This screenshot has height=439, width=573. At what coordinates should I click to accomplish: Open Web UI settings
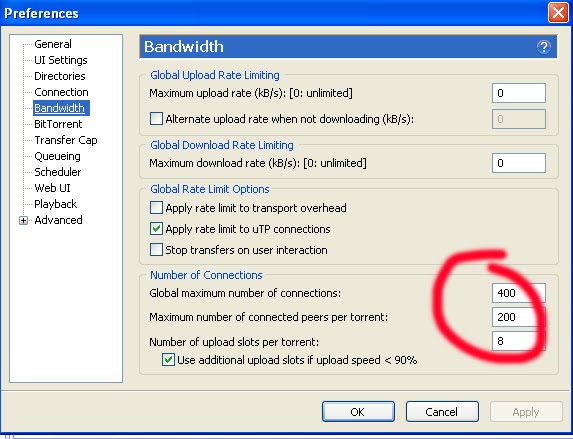coord(52,188)
